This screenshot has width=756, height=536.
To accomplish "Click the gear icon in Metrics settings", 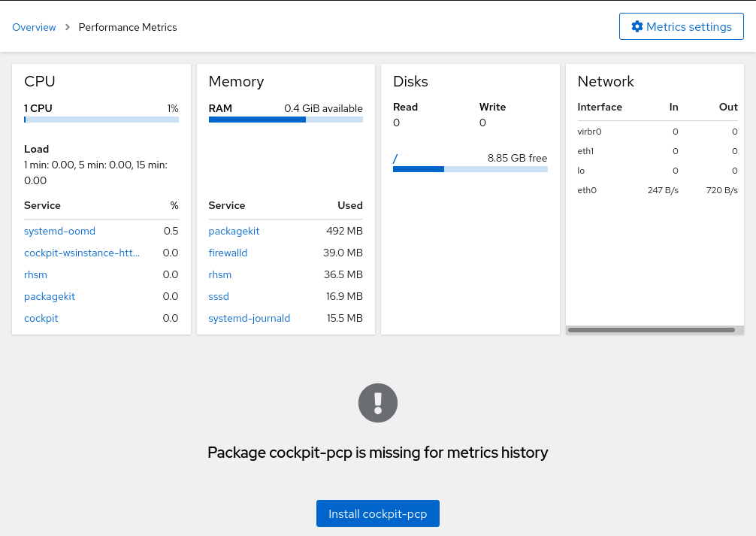I will (637, 27).
